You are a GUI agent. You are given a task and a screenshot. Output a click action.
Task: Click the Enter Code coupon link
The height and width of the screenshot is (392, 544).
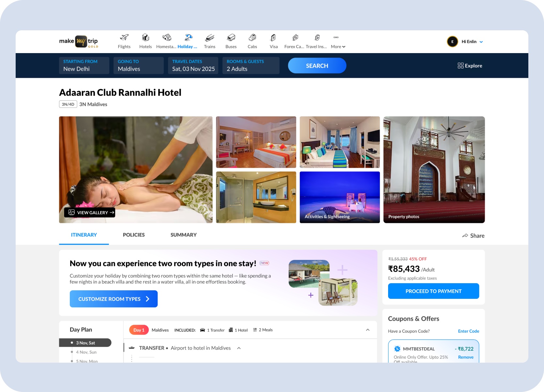[468, 331]
